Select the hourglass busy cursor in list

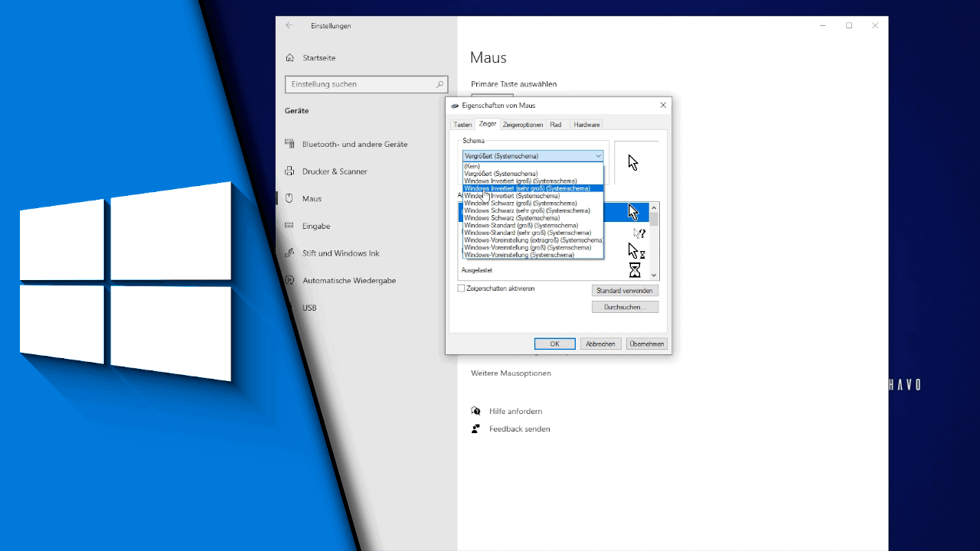click(635, 270)
